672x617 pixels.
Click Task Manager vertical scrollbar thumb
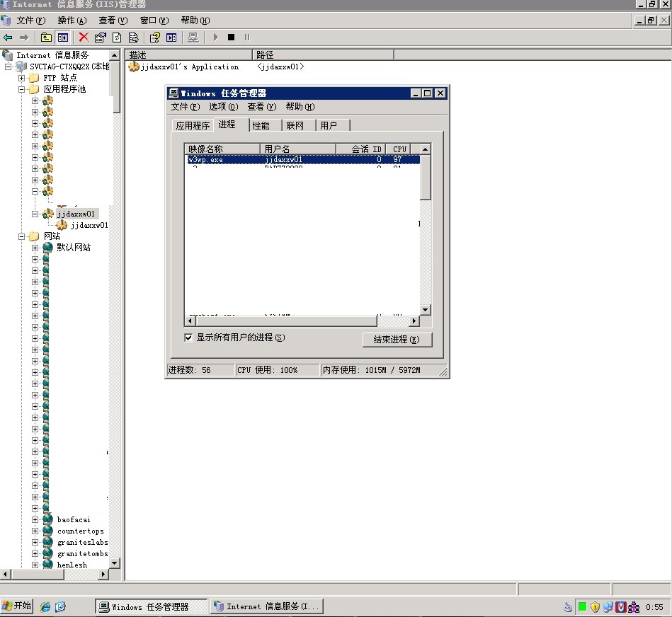425,178
